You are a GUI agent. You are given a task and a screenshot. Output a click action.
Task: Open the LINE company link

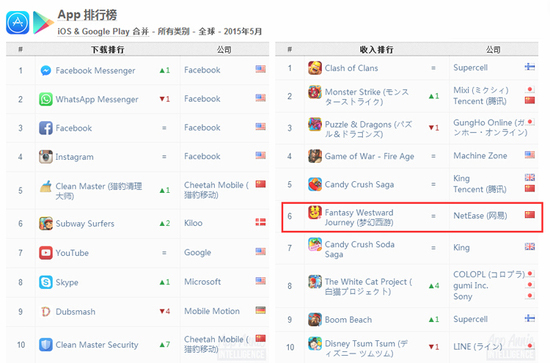click(x=478, y=347)
